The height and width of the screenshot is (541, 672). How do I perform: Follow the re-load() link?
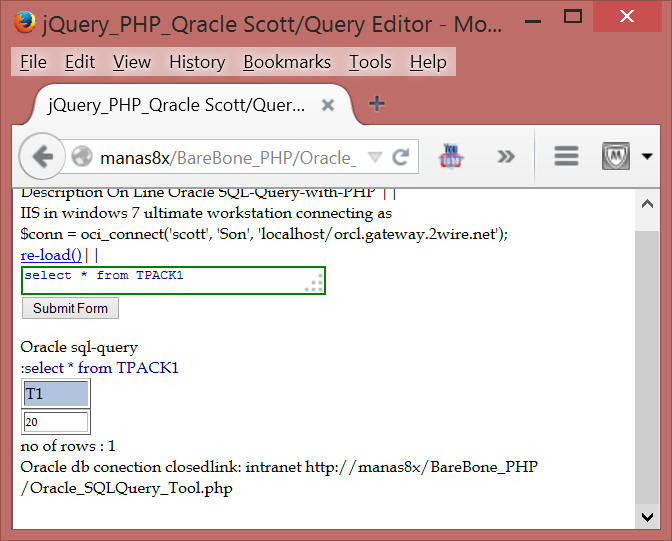pos(51,255)
